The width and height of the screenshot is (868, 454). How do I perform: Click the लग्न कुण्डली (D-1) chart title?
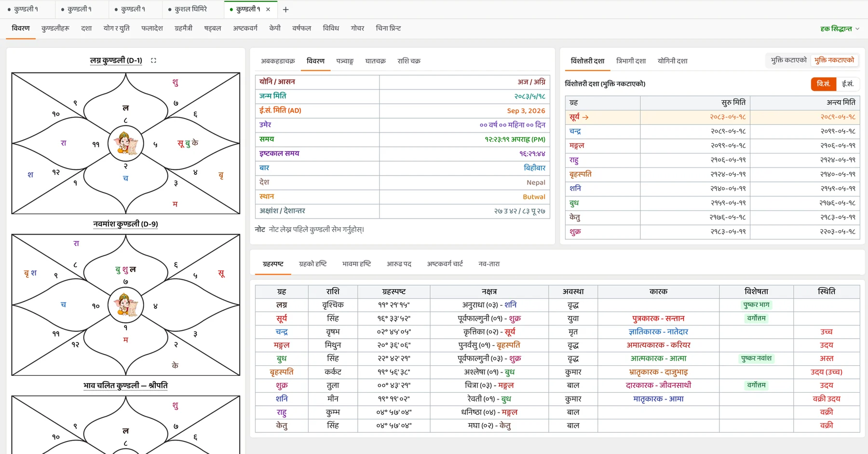coord(116,60)
